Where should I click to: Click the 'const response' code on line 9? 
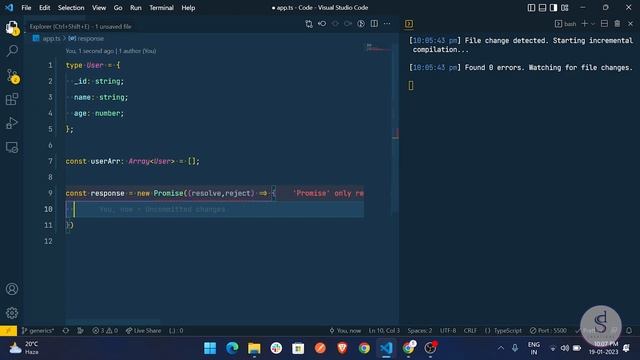point(95,193)
